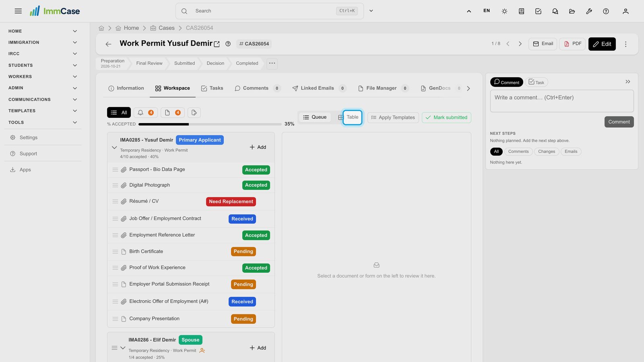Click the Apply Templates button
The width and height of the screenshot is (644, 362).
click(x=393, y=117)
